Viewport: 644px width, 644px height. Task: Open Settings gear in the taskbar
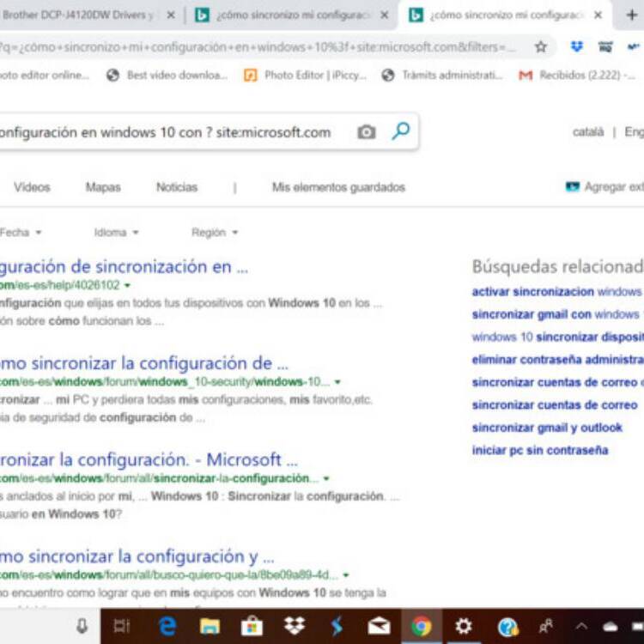pos(464,626)
